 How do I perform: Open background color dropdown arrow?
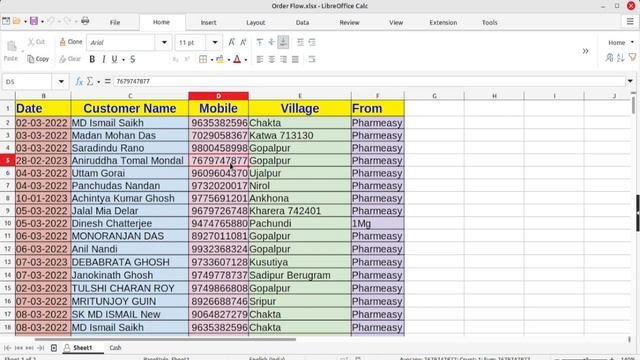[229, 60]
